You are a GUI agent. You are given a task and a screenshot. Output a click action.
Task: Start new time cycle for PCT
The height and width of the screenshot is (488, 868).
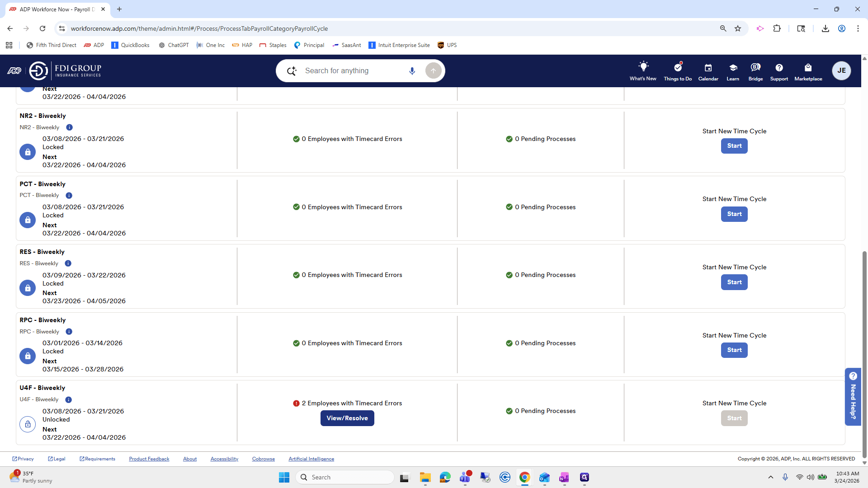coord(734,214)
